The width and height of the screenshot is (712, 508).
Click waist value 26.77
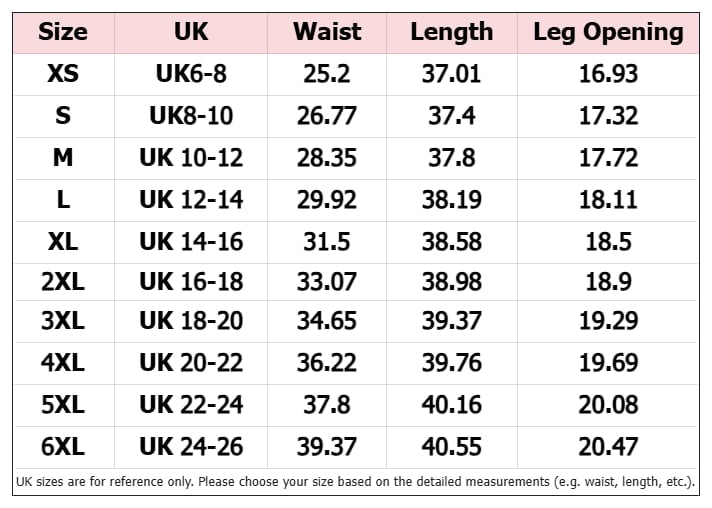327,116
